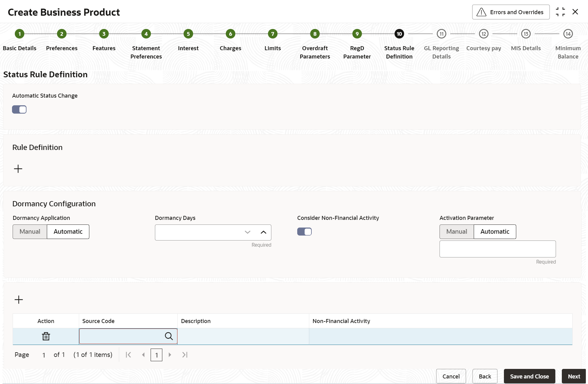Click the Back button
This screenshot has width=588, height=384.
485,376
